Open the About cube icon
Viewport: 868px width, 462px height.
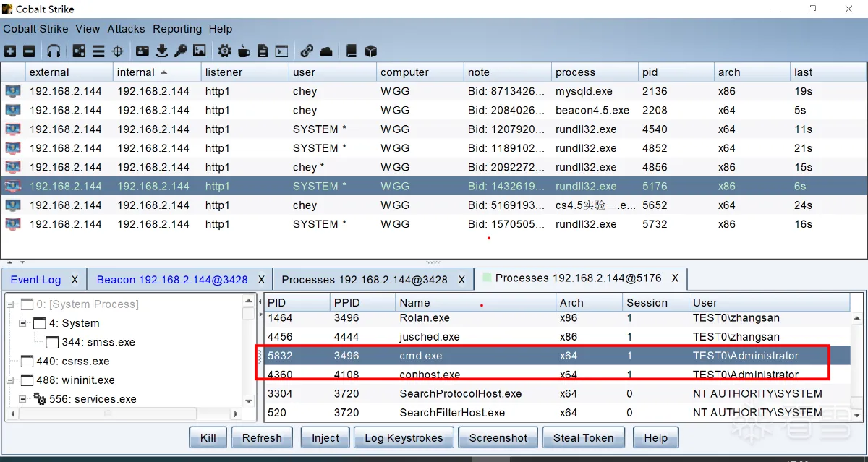(371, 51)
